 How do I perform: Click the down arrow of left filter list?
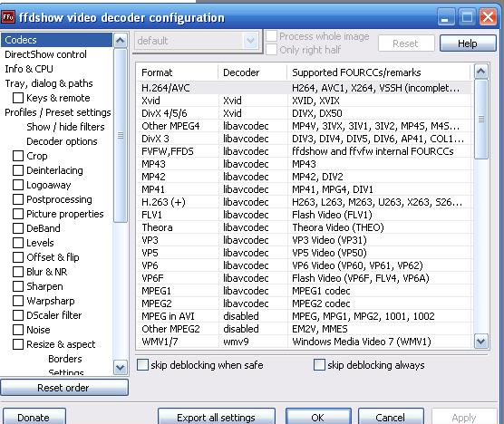pos(121,367)
